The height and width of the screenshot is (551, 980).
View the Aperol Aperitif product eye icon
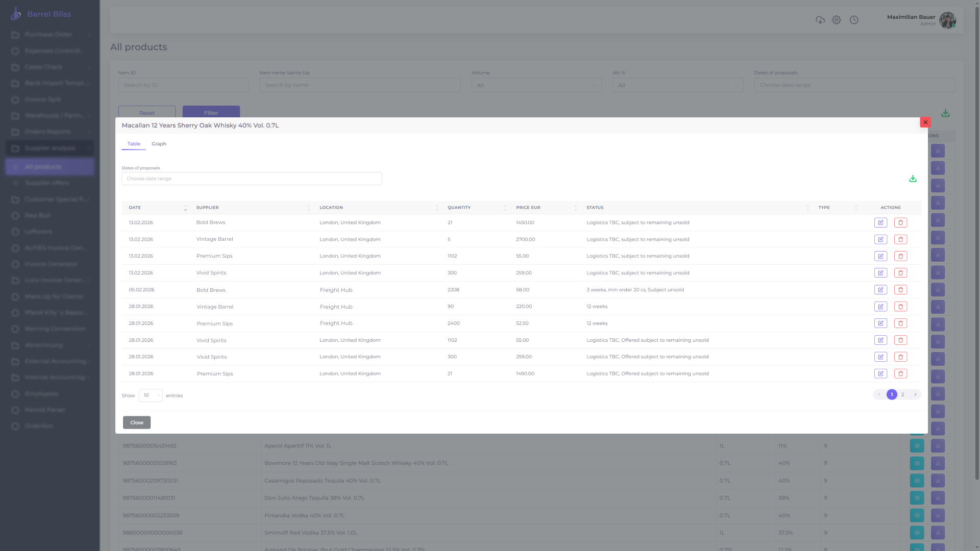coord(917,446)
